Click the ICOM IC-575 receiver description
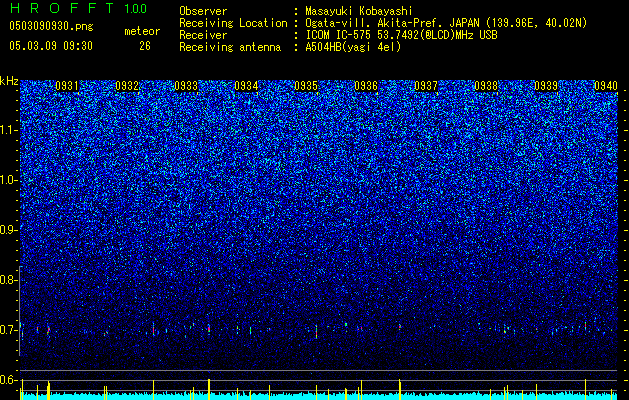This screenshot has height=400, width=629. [x=401, y=35]
